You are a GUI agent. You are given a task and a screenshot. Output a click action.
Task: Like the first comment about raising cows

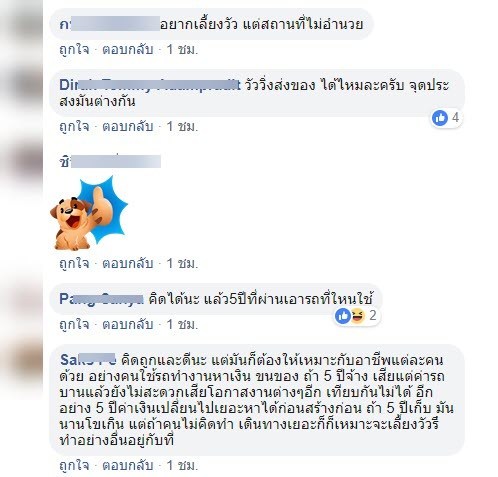(x=74, y=50)
